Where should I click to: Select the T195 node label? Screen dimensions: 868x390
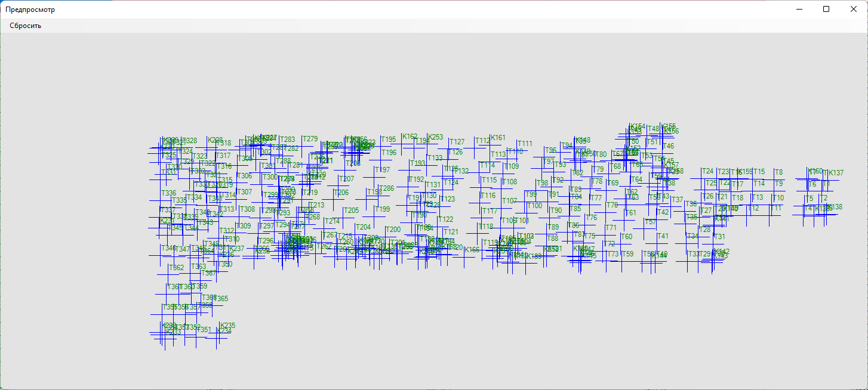coord(389,140)
